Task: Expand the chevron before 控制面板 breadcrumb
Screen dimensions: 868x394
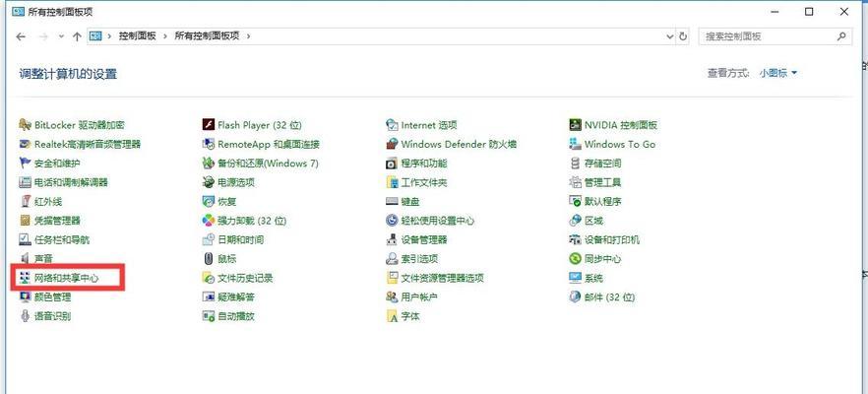Action: point(109,36)
